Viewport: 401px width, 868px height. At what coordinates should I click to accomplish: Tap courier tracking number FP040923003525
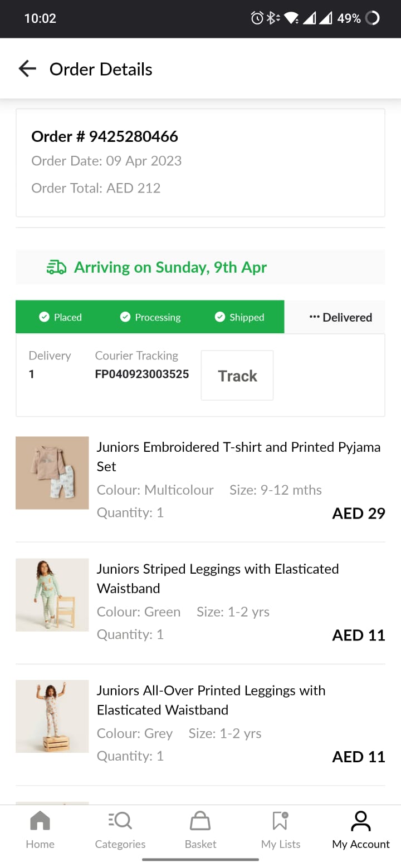142,374
